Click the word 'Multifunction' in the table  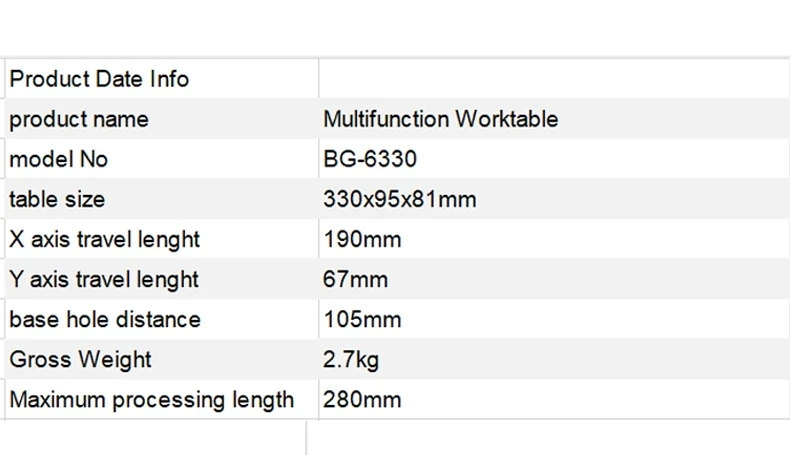pos(386,119)
